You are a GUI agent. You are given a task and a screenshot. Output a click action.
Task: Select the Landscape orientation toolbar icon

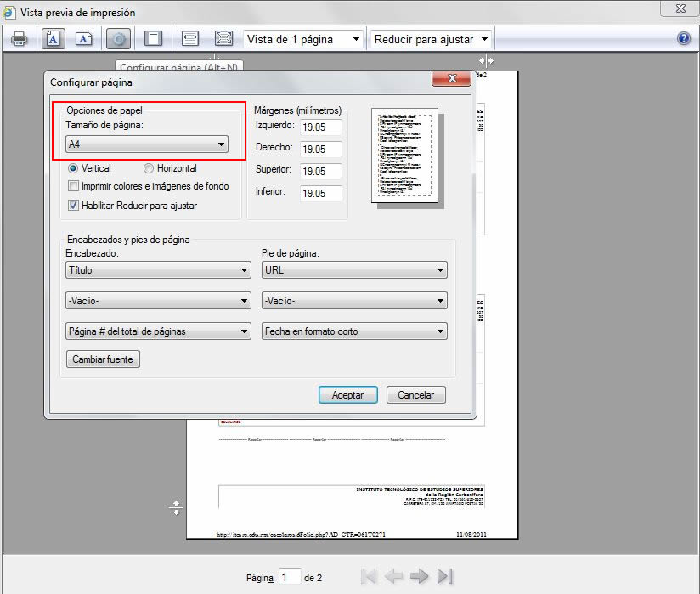click(x=83, y=39)
